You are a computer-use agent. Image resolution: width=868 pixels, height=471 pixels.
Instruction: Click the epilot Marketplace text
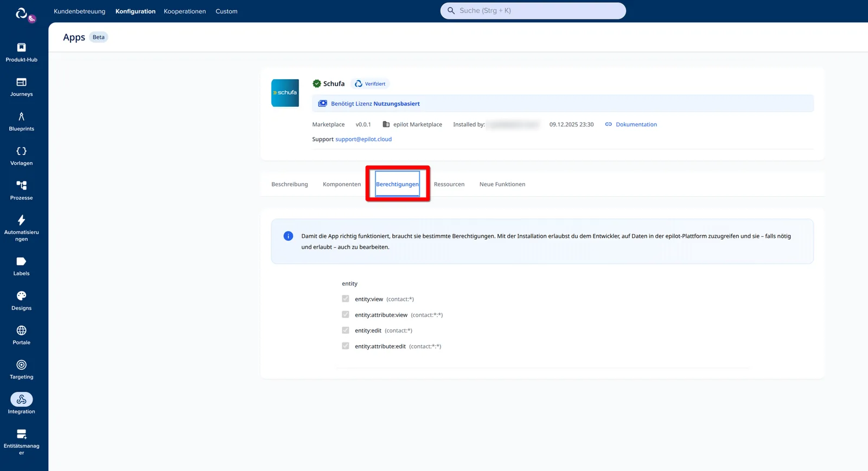coord(418,125)
